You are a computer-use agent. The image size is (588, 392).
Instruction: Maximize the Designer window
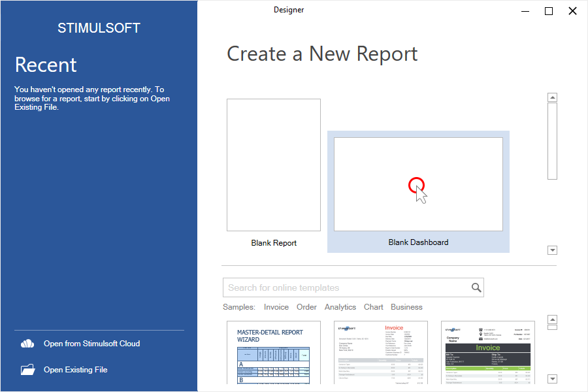point(549,11)
